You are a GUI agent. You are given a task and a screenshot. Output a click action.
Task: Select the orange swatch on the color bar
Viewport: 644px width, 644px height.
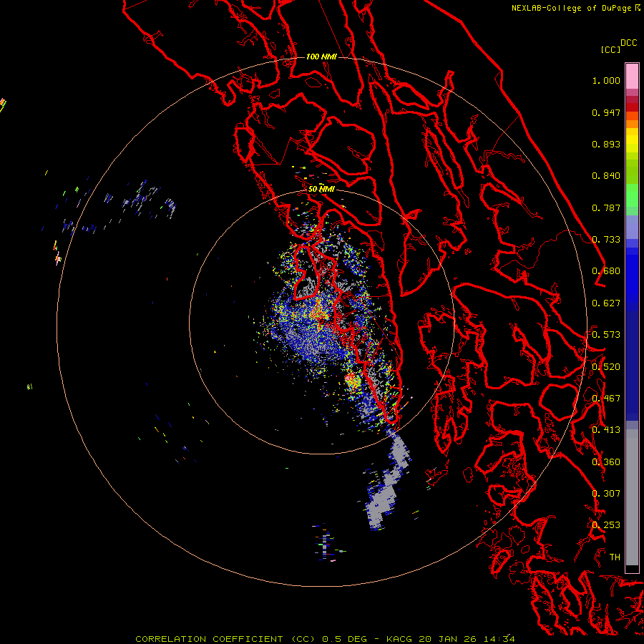632,124
